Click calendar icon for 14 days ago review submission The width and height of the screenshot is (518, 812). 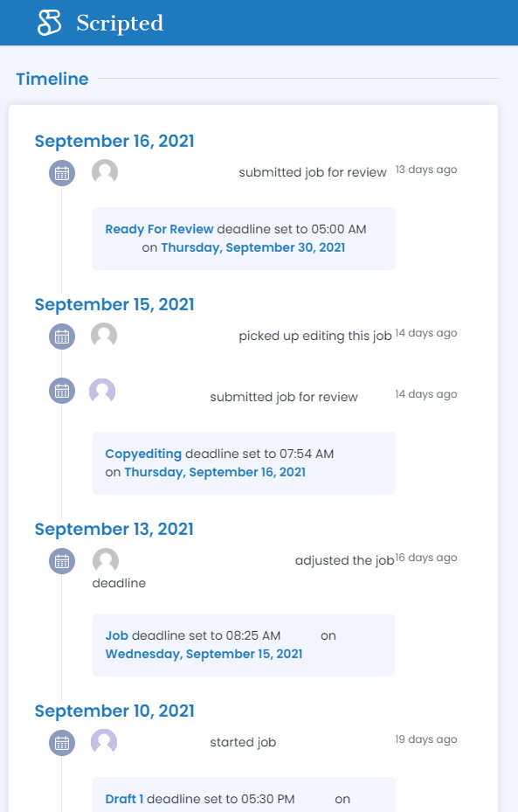(x=62, y=391)
